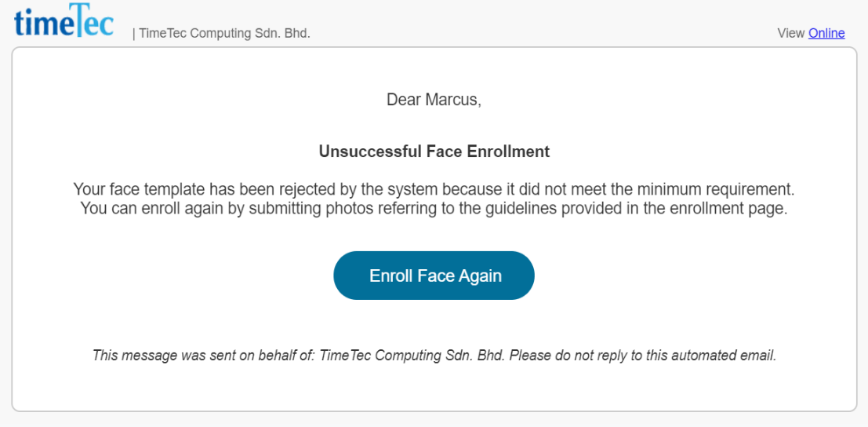Click the Unsuccessful Face Enrollment heading

click(x=434, y=151)
